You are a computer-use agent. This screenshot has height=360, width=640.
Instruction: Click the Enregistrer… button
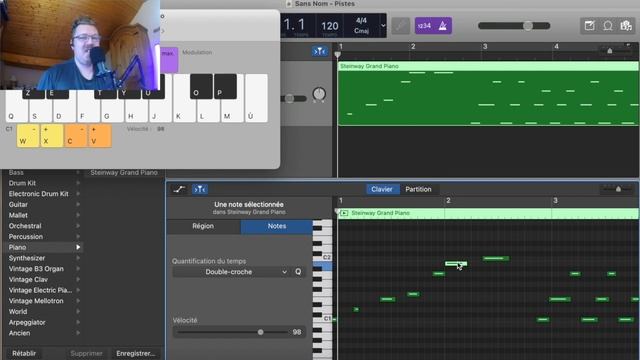click(136, 353)
